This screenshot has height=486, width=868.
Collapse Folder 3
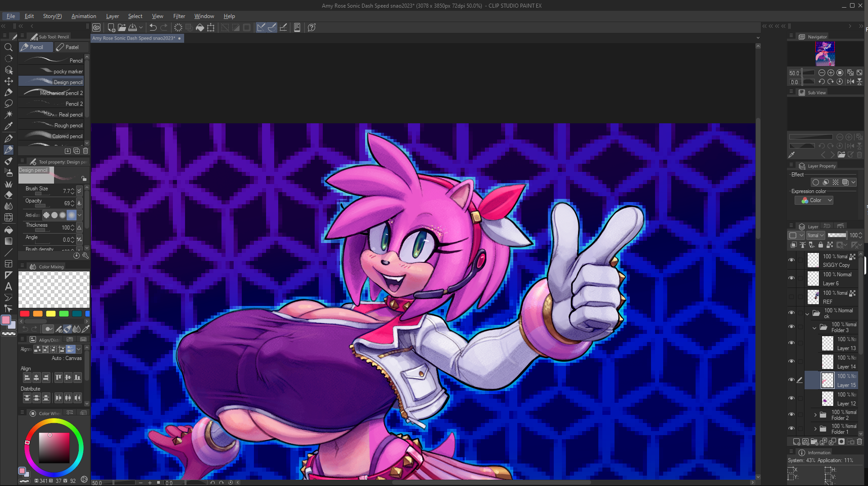(814, 328)
